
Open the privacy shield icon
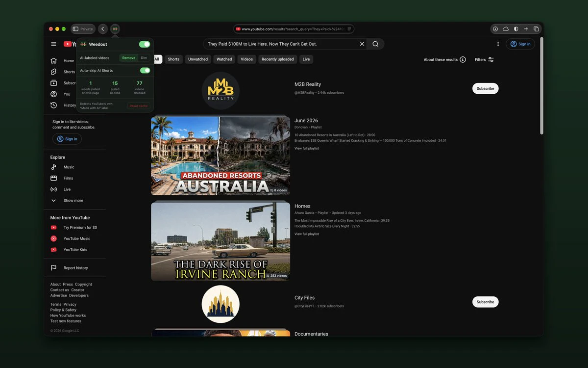tap(516, 29)
